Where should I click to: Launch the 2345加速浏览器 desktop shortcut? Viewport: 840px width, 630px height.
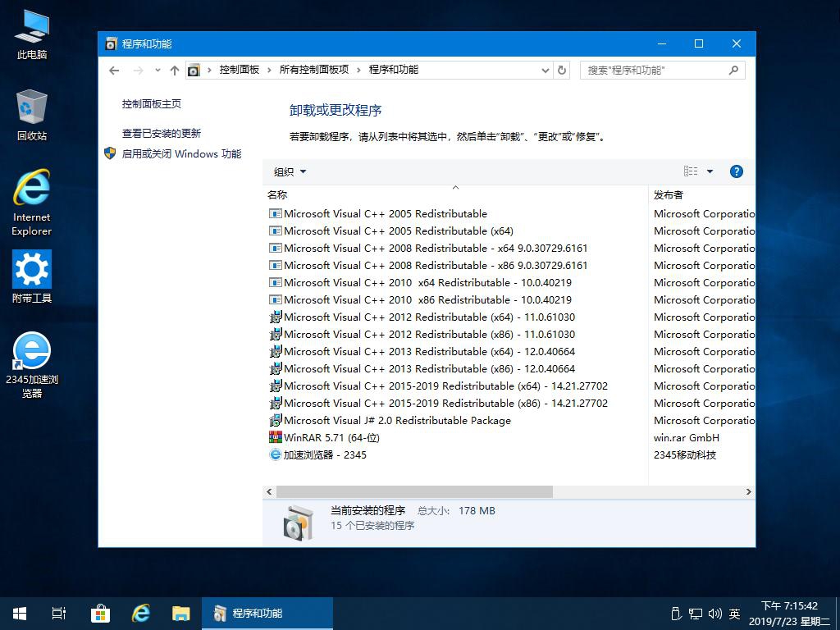pos(32,364)
